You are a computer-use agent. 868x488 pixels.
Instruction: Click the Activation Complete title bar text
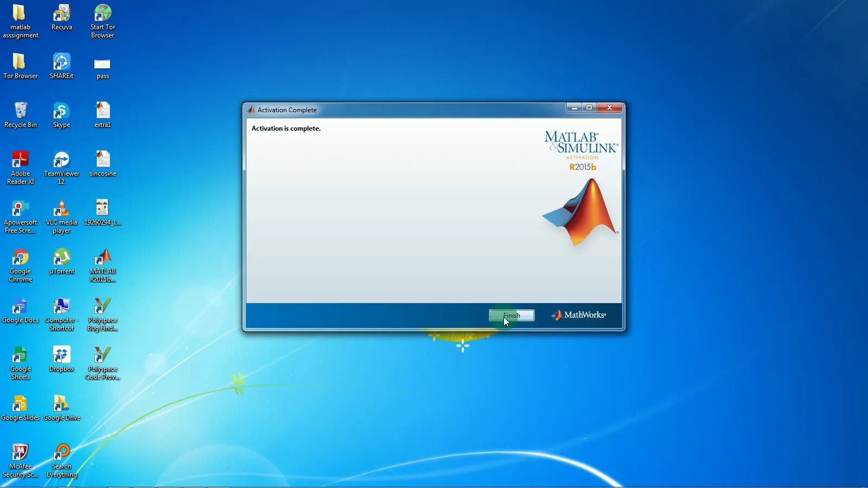click(287, 110)
